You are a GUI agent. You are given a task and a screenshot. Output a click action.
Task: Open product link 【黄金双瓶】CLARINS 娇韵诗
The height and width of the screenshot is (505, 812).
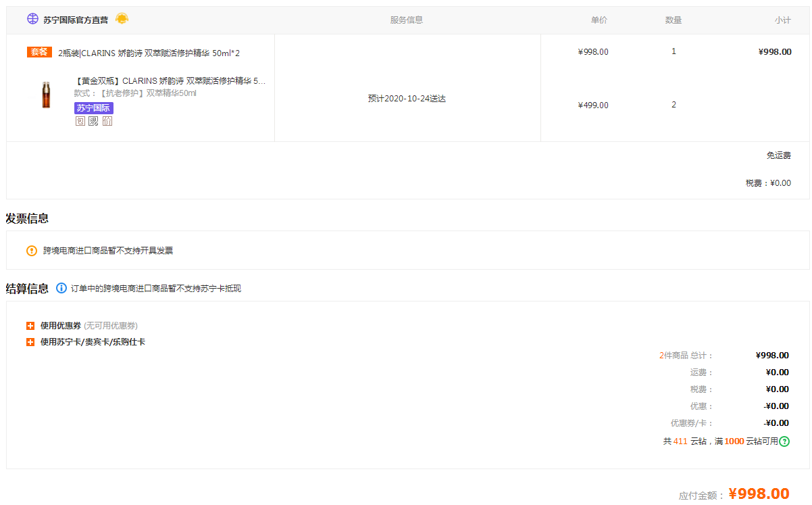(x=170, y=81)
